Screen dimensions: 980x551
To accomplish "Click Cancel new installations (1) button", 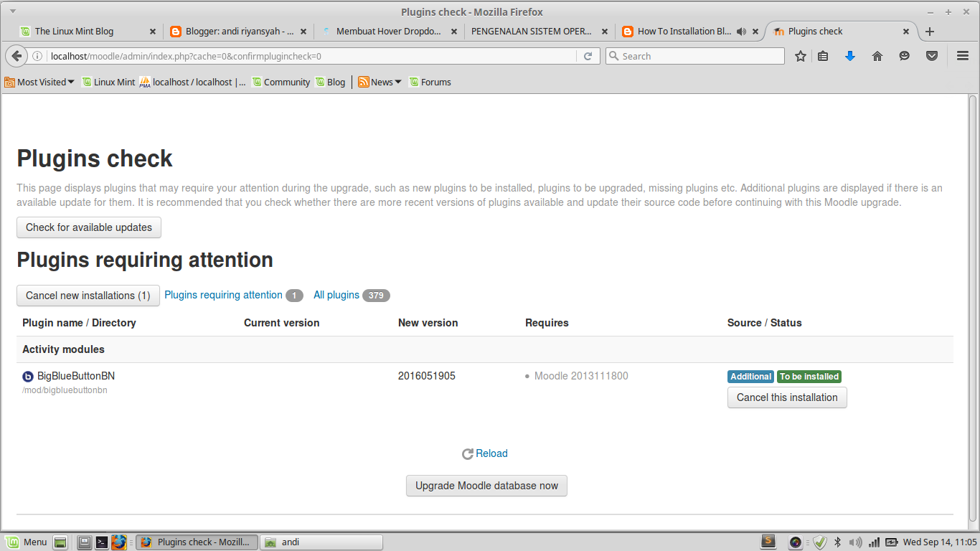I will pyautogui.click(x=88, y=296).
